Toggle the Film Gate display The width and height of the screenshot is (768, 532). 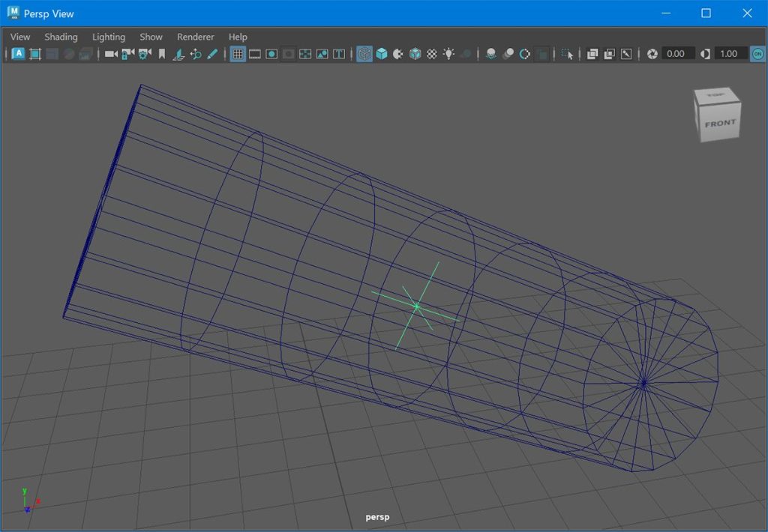255,54
